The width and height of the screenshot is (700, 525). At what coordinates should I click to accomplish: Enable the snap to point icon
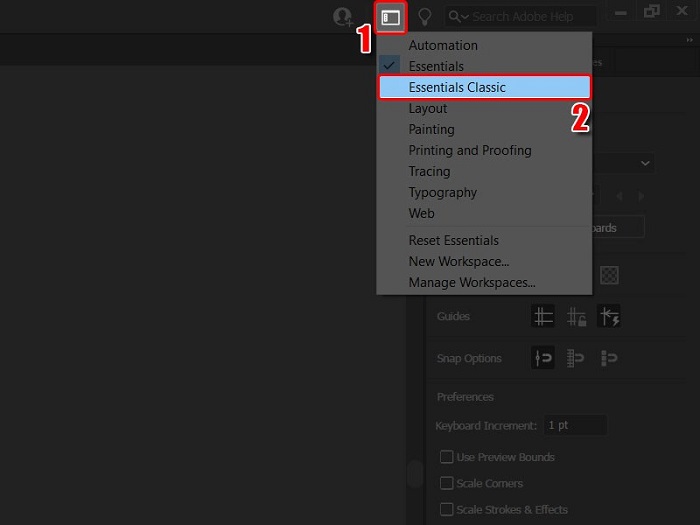[543, 358]
